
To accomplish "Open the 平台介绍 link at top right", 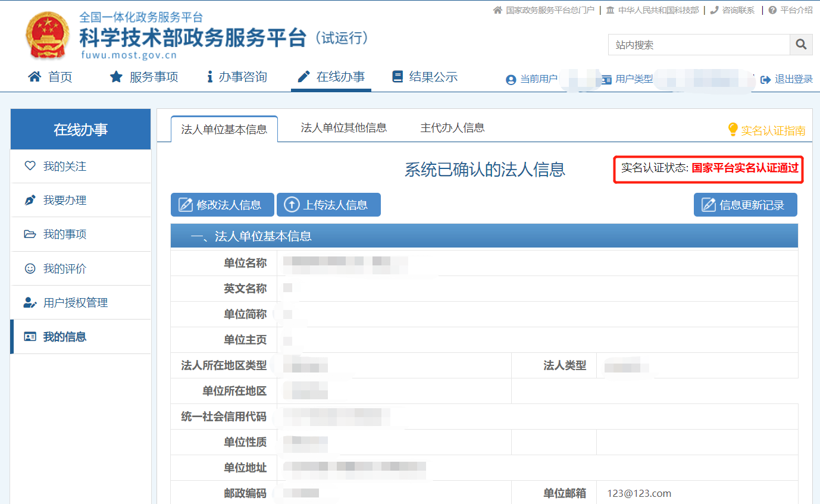I will (x=796, y=10).
